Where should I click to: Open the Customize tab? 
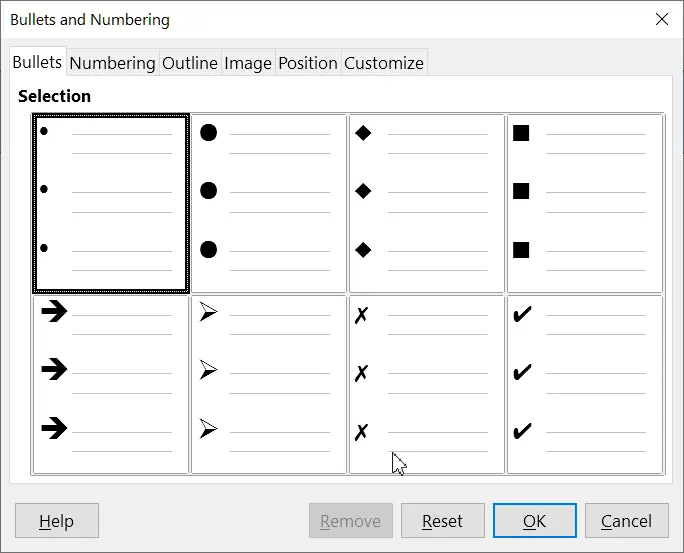coord(384,63)
